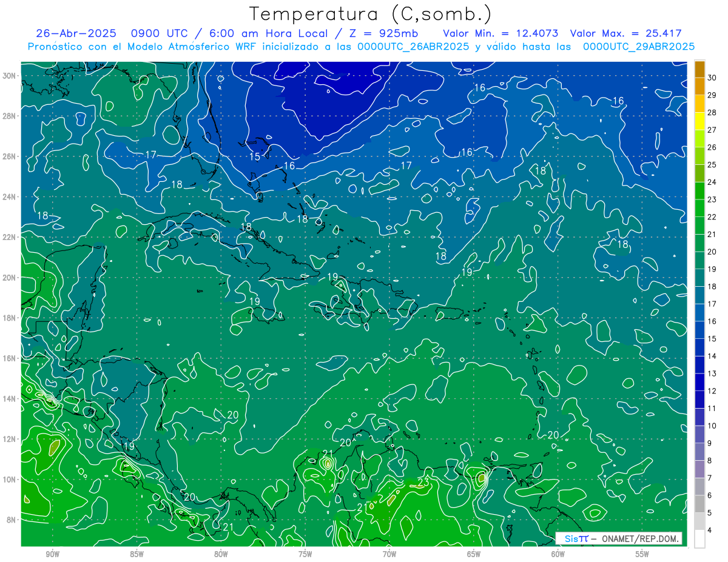Screen dimensions: 728x562
Task: Click the "80W" longitude label
Action: click(221, 554)
